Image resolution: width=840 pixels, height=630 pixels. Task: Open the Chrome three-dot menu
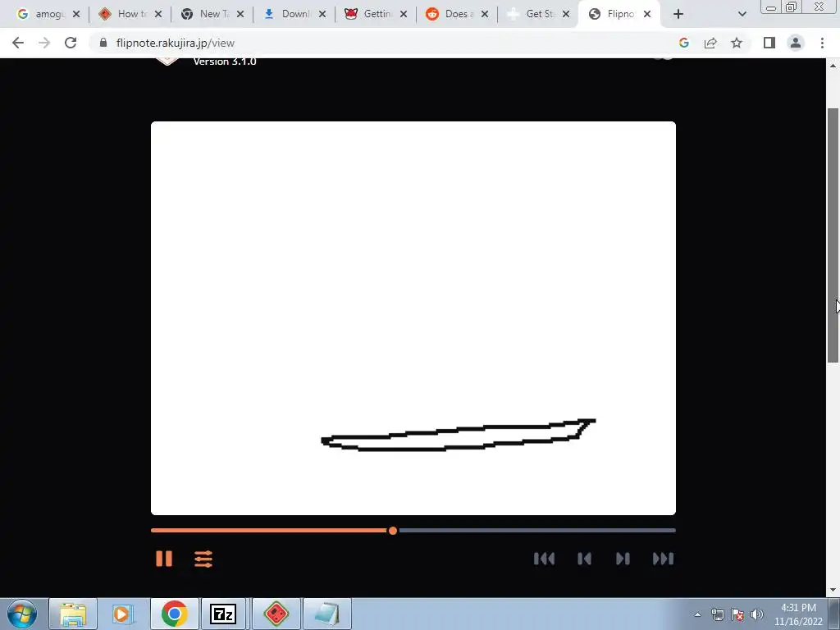click(822, 43)
